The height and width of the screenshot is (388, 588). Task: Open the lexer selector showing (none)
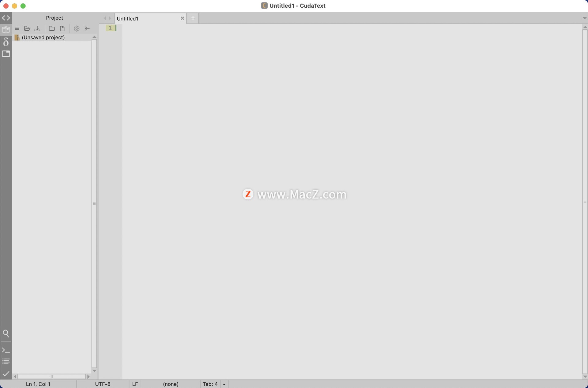click(x=171, y=384)
